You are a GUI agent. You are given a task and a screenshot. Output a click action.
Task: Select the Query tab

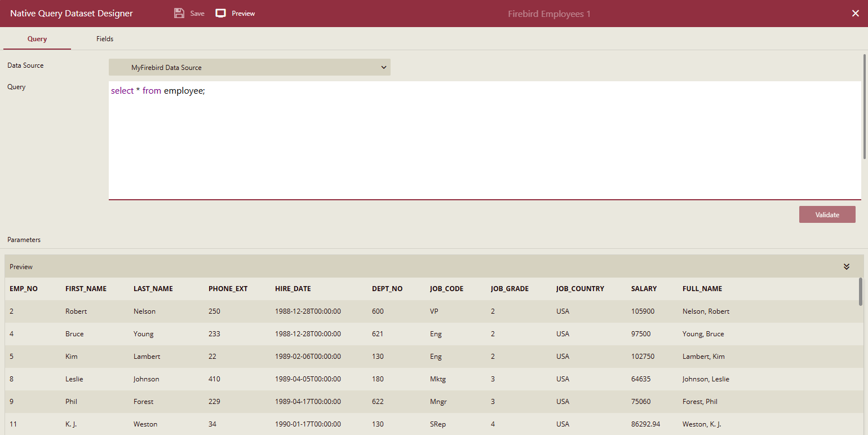pyautogui.click(x=37, y=38)
